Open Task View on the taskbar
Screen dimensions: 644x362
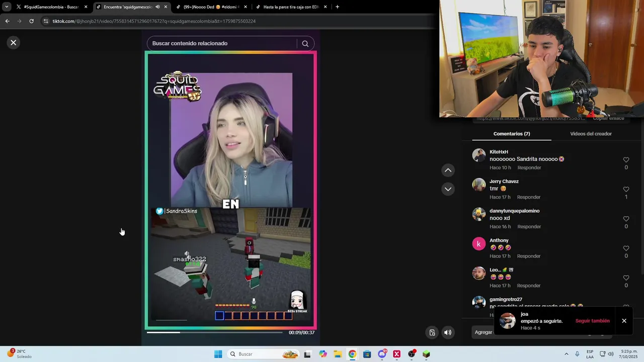pyautogui.click(x=307, y=354)
